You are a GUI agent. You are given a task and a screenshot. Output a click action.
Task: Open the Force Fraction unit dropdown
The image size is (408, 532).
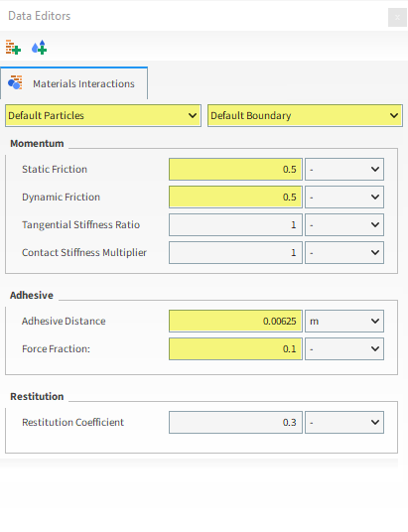coord(344,348)
